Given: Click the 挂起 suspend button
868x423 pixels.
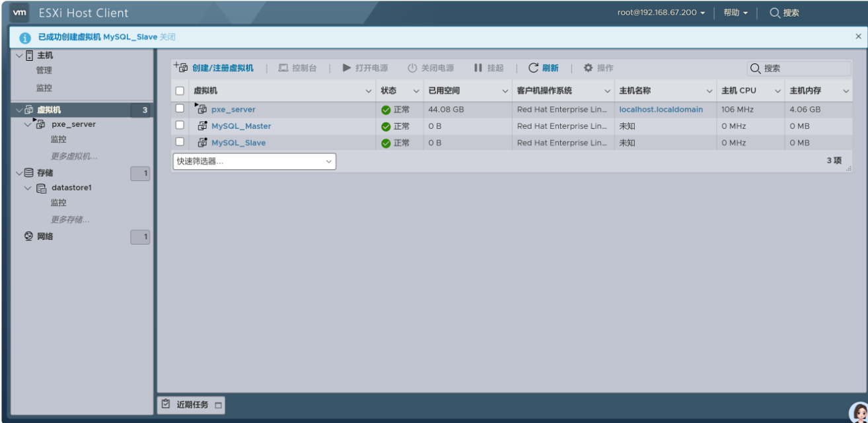Looking at the screenshot, I should 489,68.
